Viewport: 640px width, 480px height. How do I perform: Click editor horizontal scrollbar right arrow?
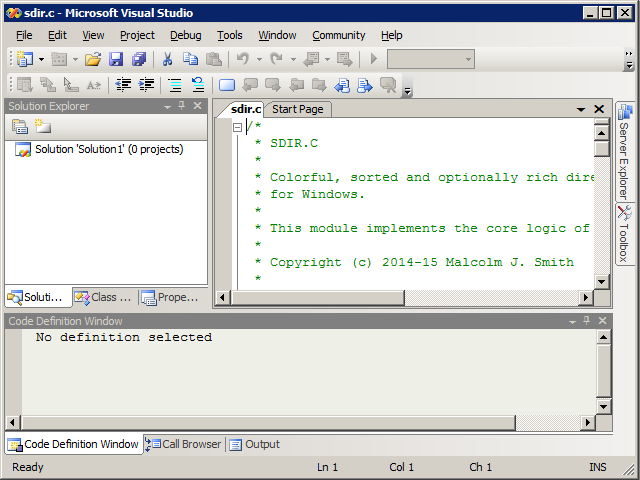coord(586,298)
